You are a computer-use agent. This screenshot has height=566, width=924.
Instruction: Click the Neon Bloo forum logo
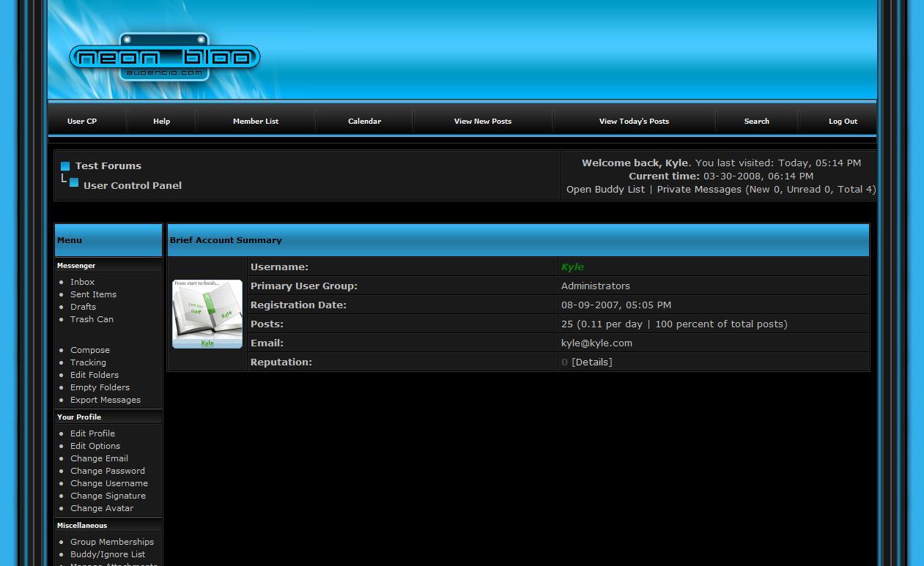tap(164, 59)
